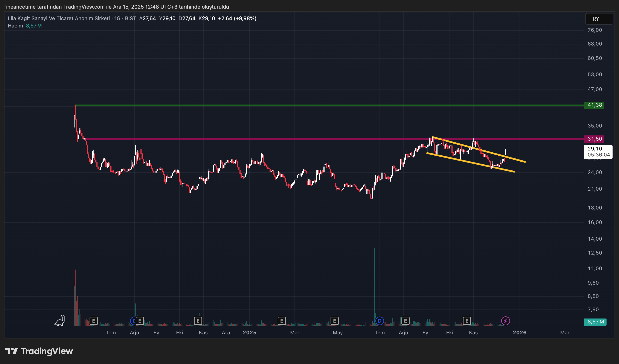Open the TRY currency selector

pos(599,19)
